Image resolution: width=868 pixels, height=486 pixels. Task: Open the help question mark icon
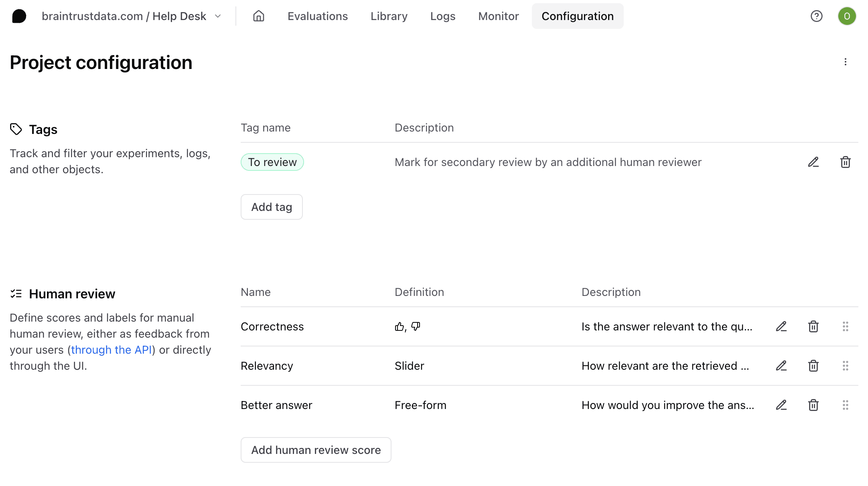click(817, 16)
